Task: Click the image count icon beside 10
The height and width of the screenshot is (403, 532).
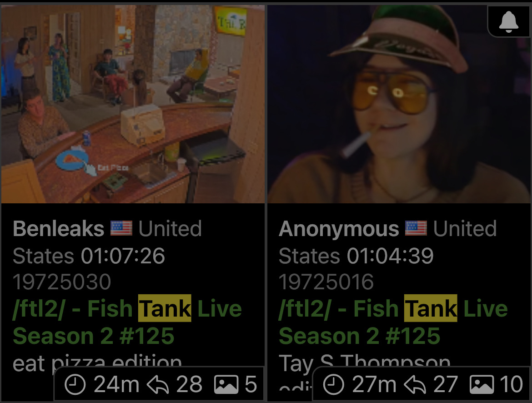Action: tap(482, 384)
